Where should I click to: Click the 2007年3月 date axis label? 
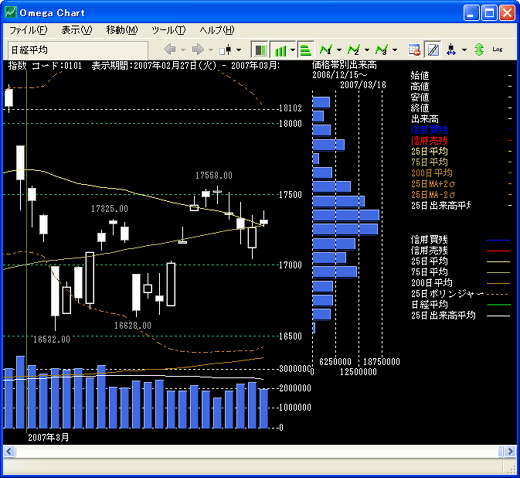click(x=48, y=438)
